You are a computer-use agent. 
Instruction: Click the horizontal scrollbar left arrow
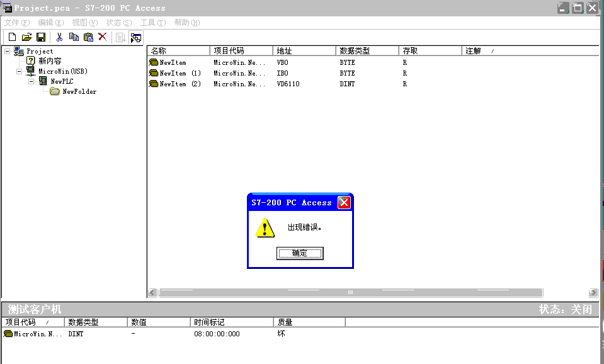152,292
